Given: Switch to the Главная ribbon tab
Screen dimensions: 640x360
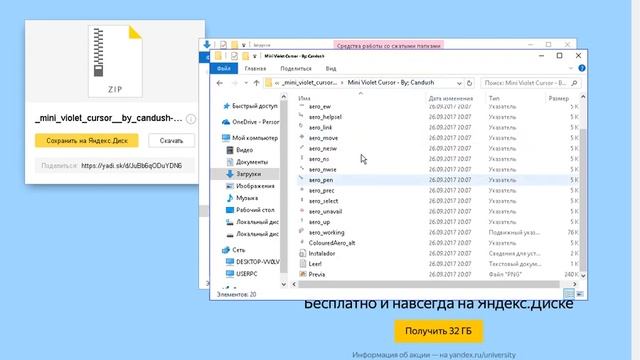Looking at the screenshot, I should (255, 69).
